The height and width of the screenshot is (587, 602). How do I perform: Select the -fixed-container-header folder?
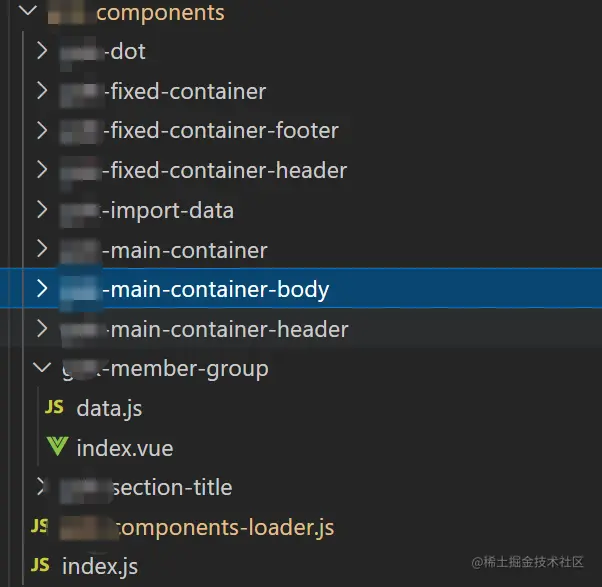click(228, 171)
